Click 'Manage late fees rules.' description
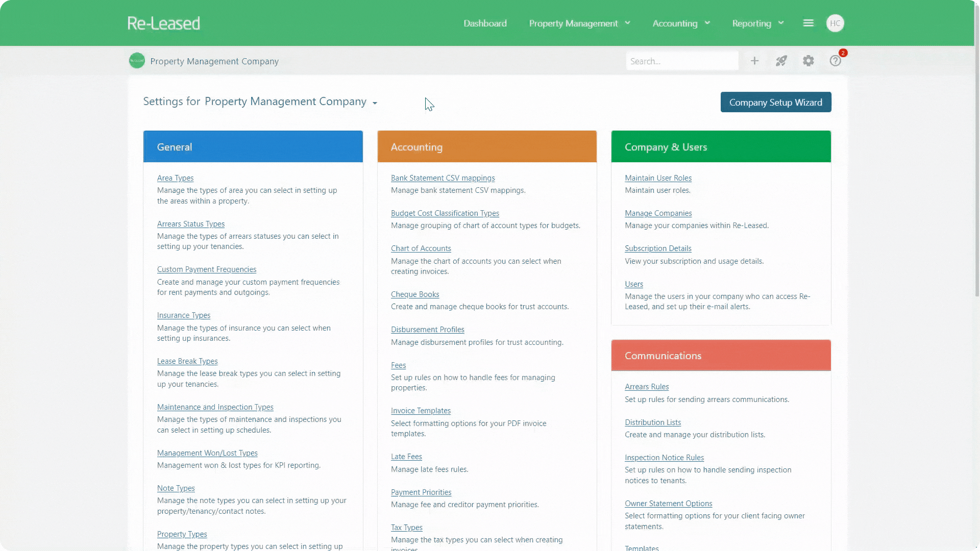980x551 pixels. point(429,469)
